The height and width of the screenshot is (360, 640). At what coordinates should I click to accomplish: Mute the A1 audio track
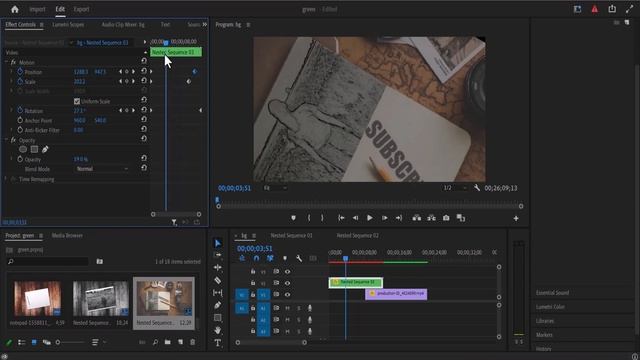[287, 308]
